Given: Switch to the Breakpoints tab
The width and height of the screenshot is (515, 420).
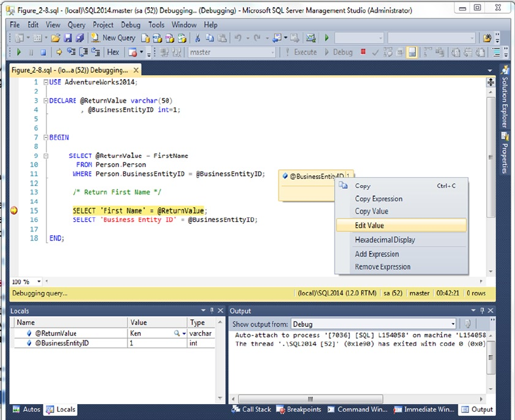Looking at the screenshot, I should [298, 410].
